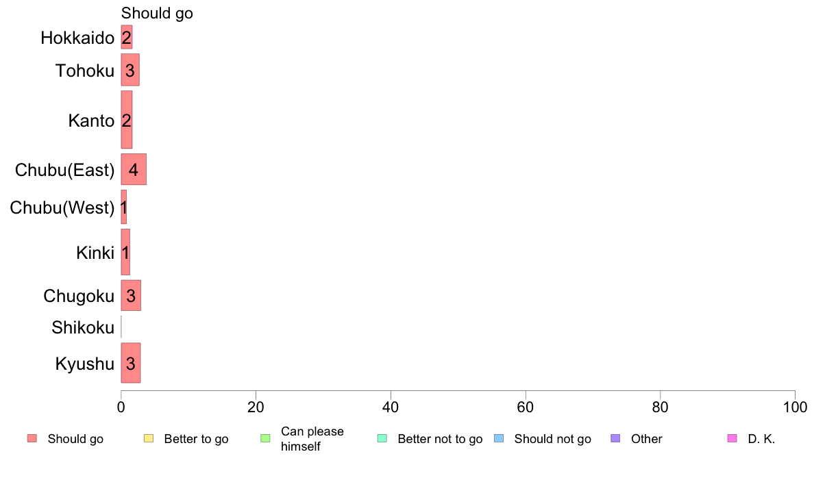Viewport: 814px width, 504px height.
Task: Click the Should go column header
Action: click(x=157, y=14)
